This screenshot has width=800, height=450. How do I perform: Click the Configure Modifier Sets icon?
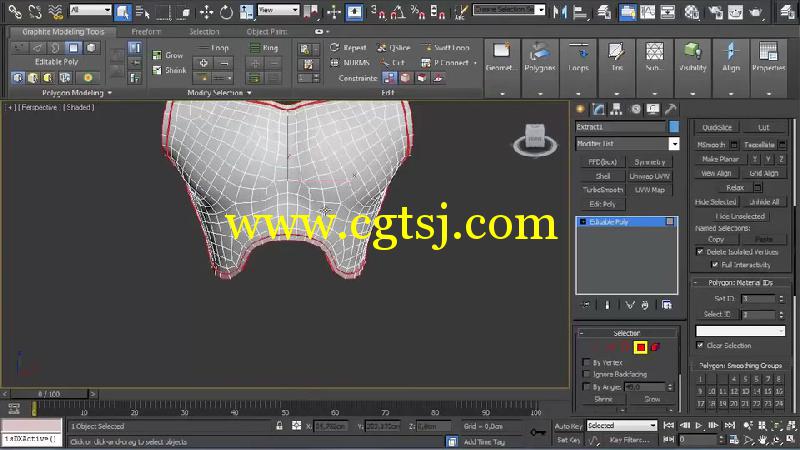(666, 305)
